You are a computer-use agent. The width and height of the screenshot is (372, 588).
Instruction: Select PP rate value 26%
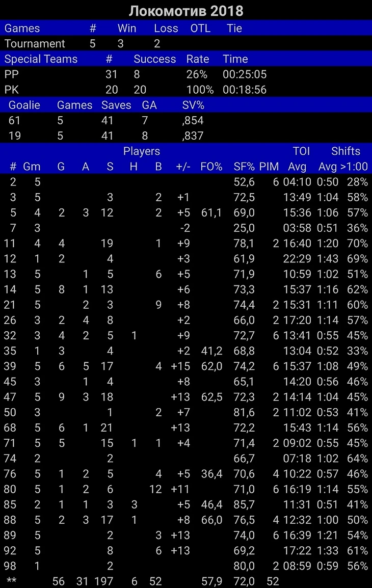coord(197,74)
